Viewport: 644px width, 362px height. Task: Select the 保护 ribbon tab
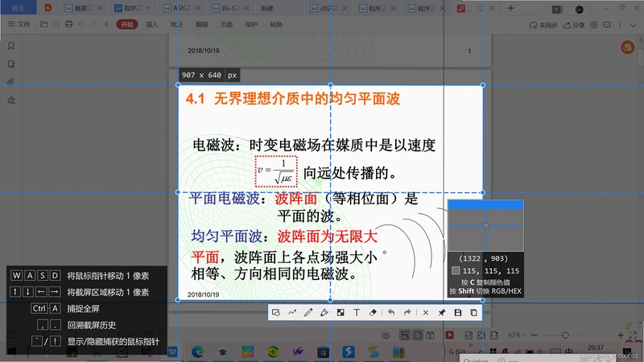pos(251,25)
